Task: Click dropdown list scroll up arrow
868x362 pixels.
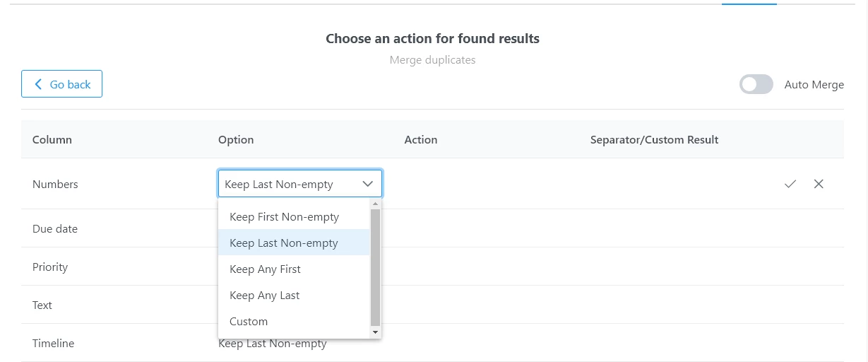Action: tap(375, 204)
